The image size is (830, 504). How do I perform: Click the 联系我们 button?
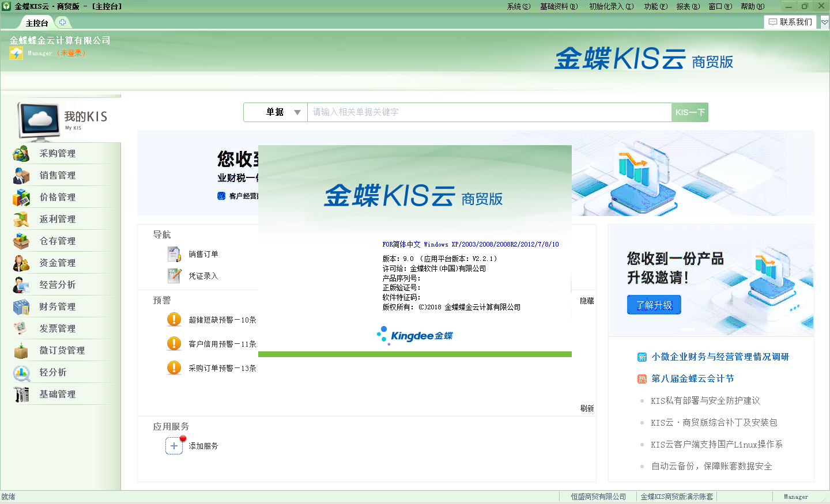tap(790, 22)
